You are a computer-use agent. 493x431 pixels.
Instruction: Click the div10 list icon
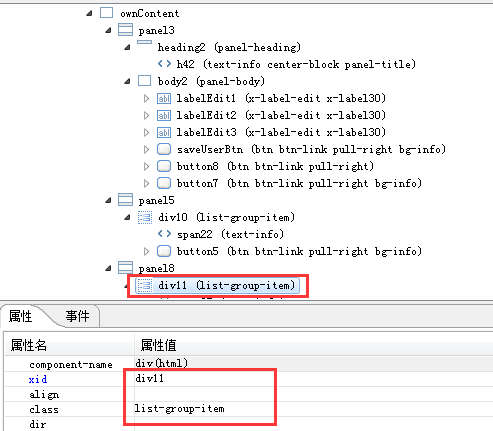click(x=145, y=217)
